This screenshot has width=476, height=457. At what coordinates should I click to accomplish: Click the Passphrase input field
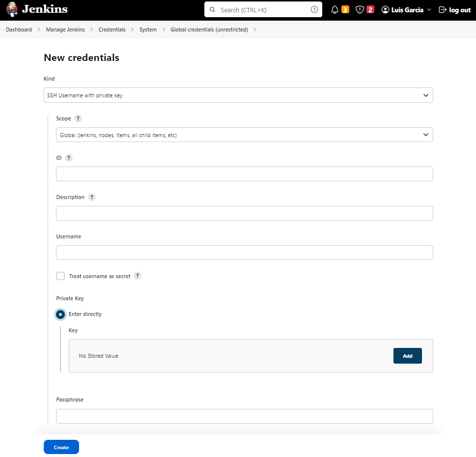pos(244,416)
